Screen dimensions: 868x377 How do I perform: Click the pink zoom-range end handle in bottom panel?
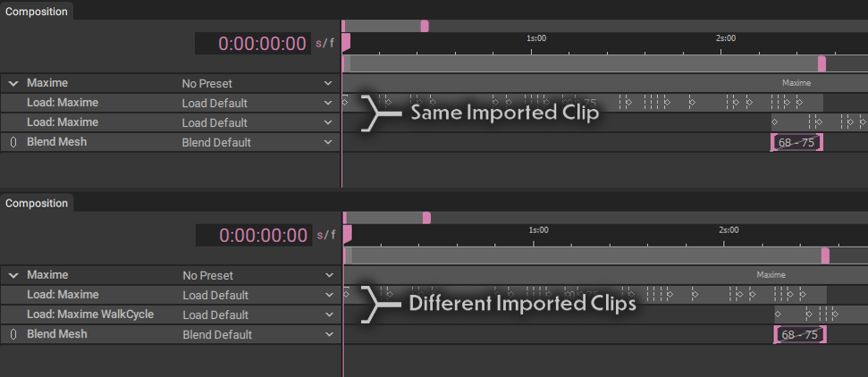tap(426, 218)
